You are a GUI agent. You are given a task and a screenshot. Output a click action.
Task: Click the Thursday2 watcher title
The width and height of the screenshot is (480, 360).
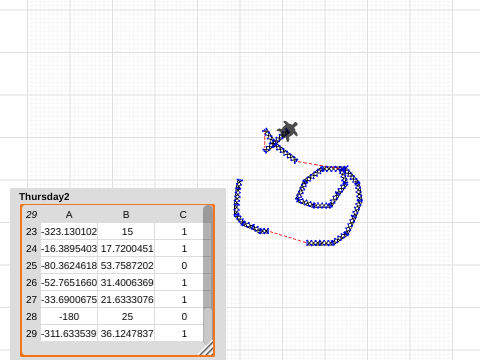44,197
